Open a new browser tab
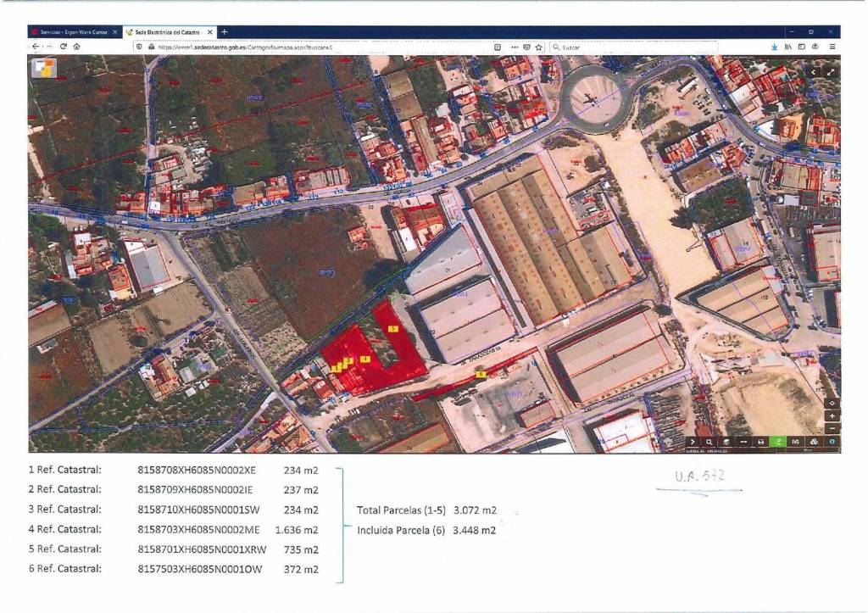 pos(225,32)
